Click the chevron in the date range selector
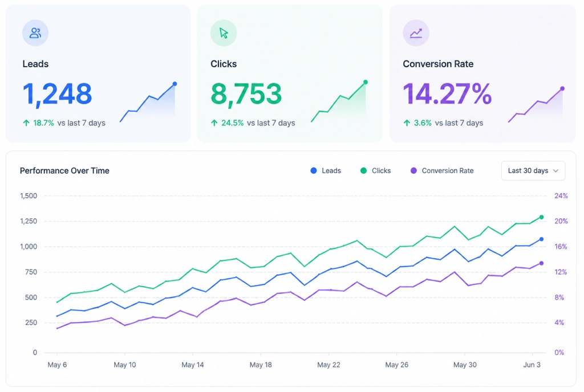Screen dimensions: 584x392 point(555,171)
